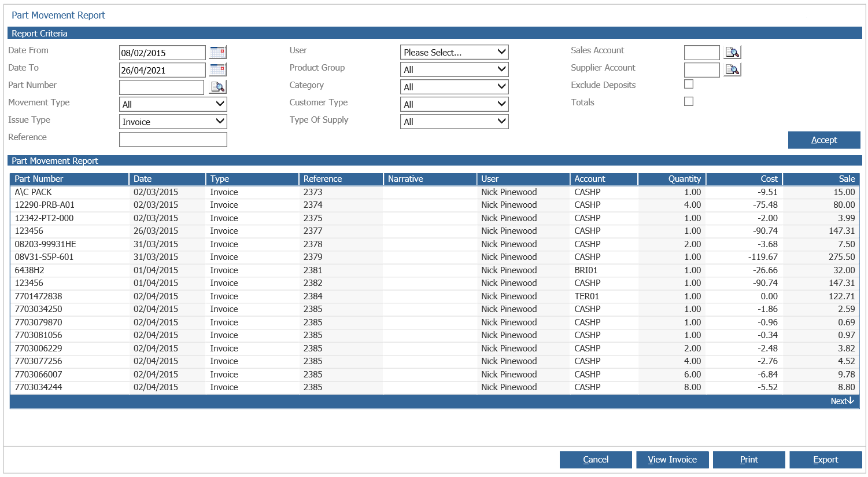Select row with part A\C PACK
Viewport: 868px width, 477px height.
(x=434, y=192)
